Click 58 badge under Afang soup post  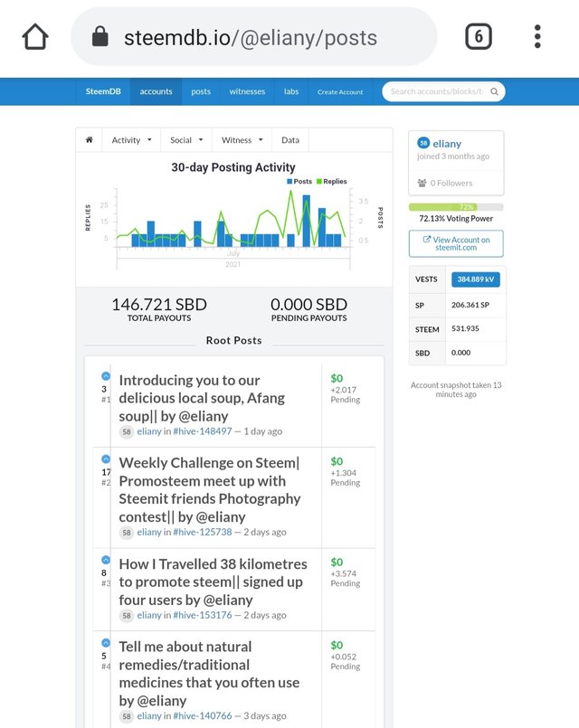(127, 431)
